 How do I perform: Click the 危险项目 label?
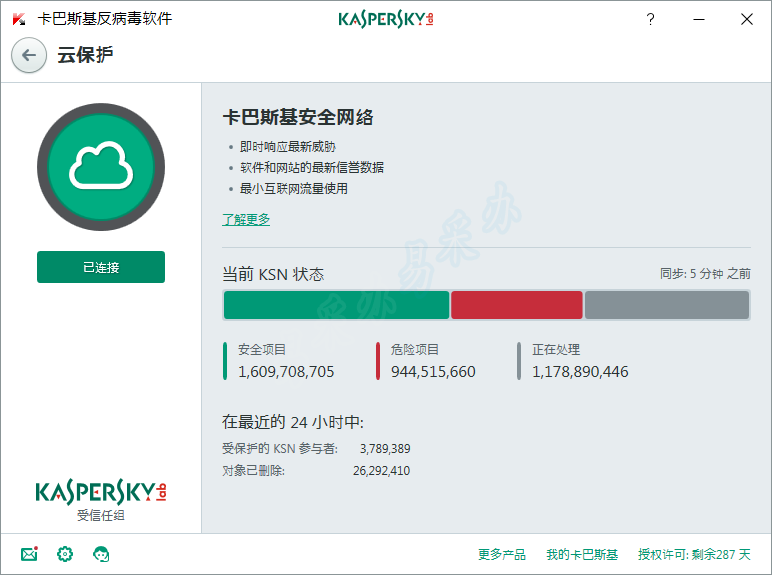pyautogui.click(x=415, y=350)
